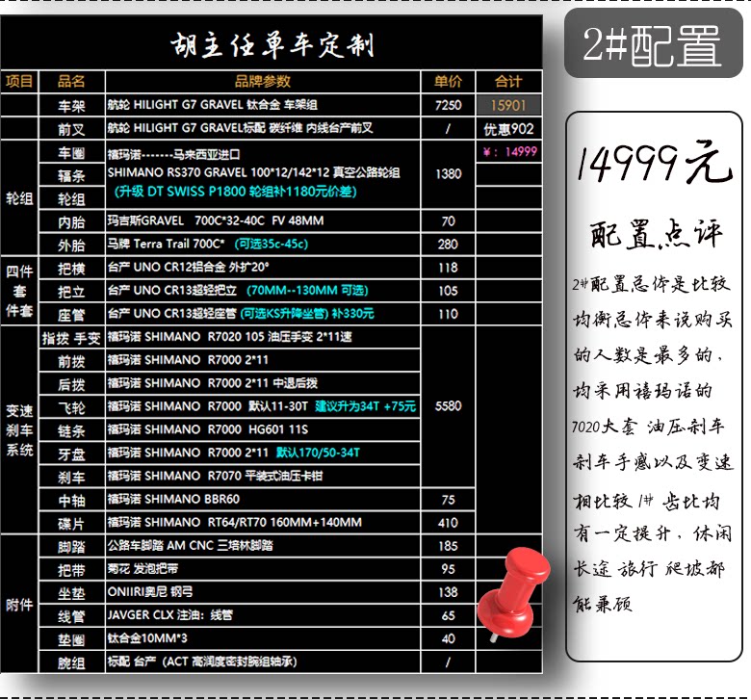Select the 前拨 item name cell

[71, 361]
